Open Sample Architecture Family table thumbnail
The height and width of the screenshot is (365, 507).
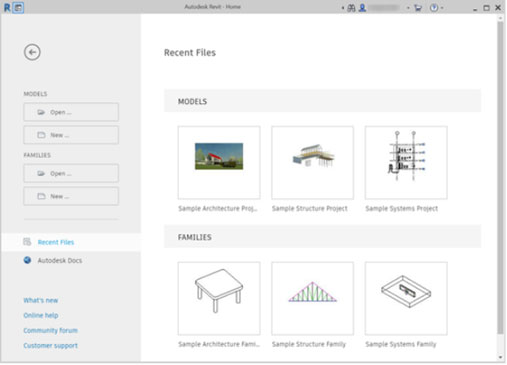click(x=219, y=298)
